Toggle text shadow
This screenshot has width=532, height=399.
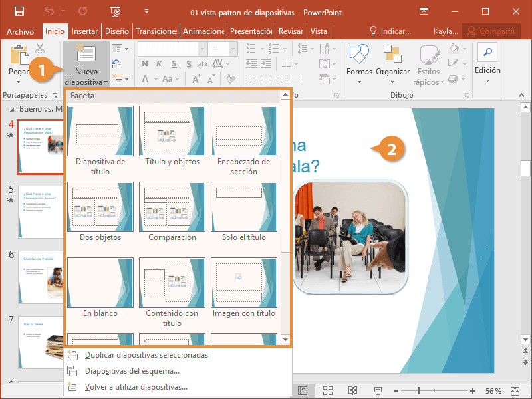[189, 63]
